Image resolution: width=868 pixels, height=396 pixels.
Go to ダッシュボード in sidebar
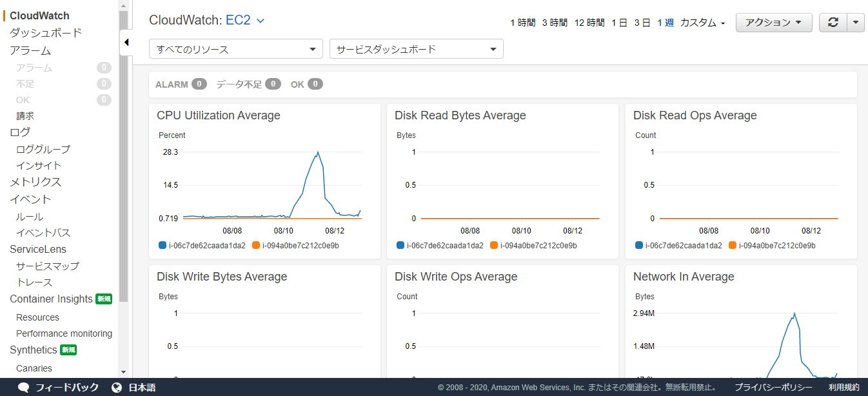tap(46, 33)
